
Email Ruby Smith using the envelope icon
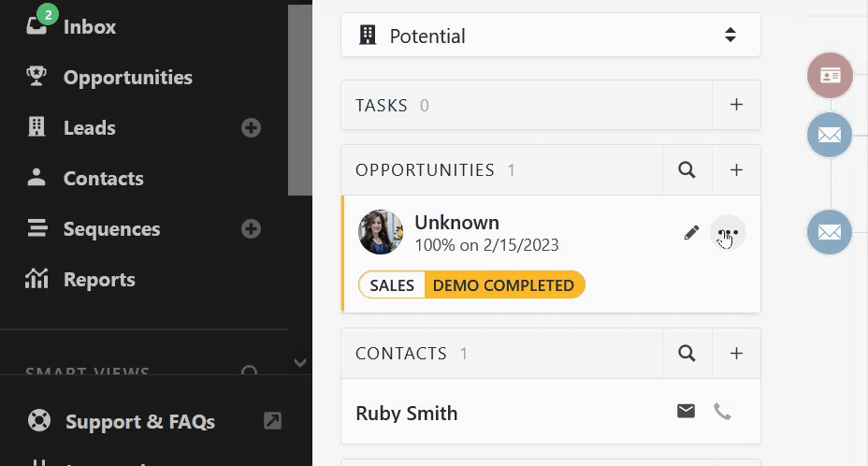coord(687,411)
